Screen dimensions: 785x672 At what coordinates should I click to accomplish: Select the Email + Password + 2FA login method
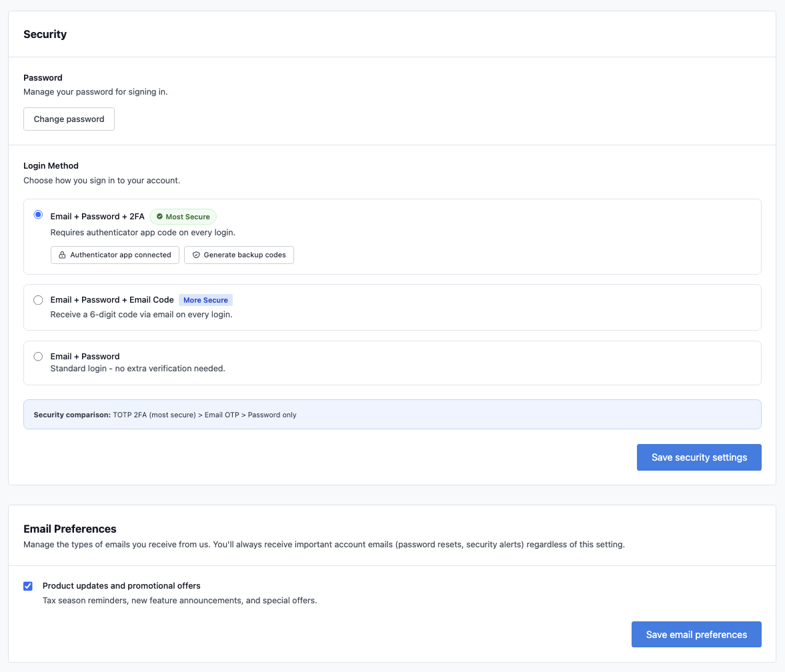38,215
